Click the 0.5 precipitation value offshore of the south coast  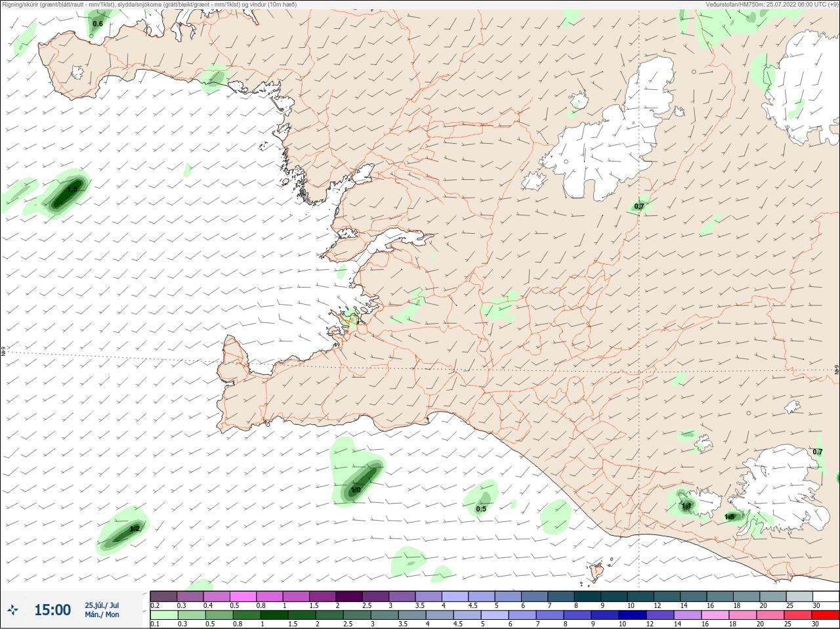[481, 509]
